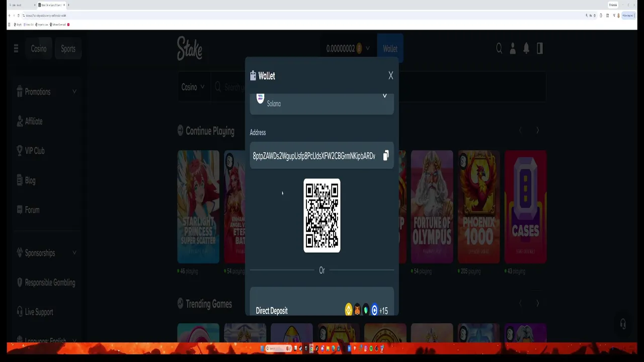Screen dimensions: 644x362
Task: Click the 'Trending Games' heading
Action: [209, 304]
